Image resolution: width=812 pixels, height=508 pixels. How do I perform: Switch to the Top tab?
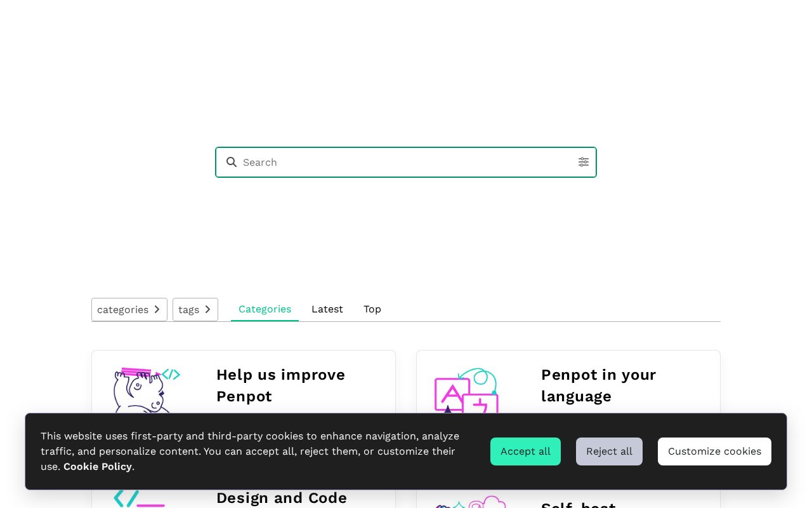372,309
